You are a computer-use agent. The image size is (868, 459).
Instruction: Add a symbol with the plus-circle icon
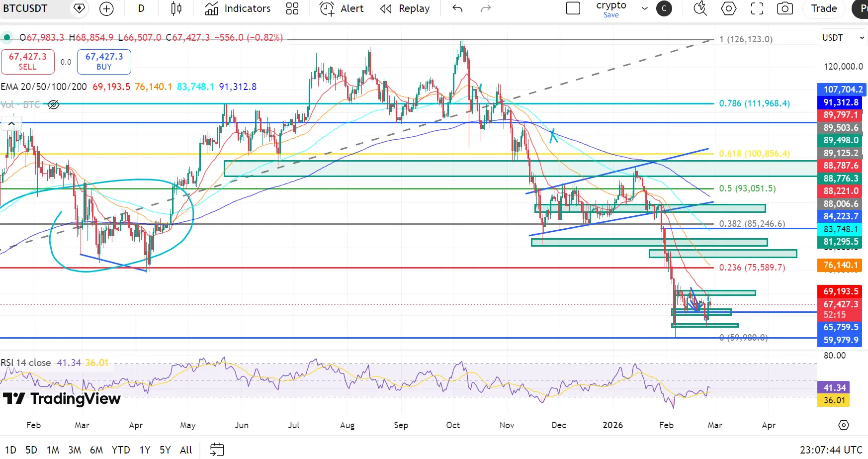coord(106,8)
